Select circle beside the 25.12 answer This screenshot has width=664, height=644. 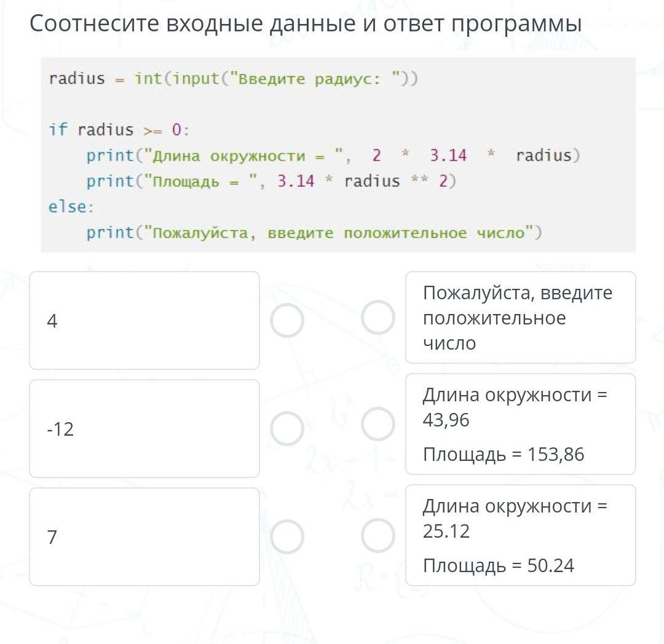(x=377, y=535)
